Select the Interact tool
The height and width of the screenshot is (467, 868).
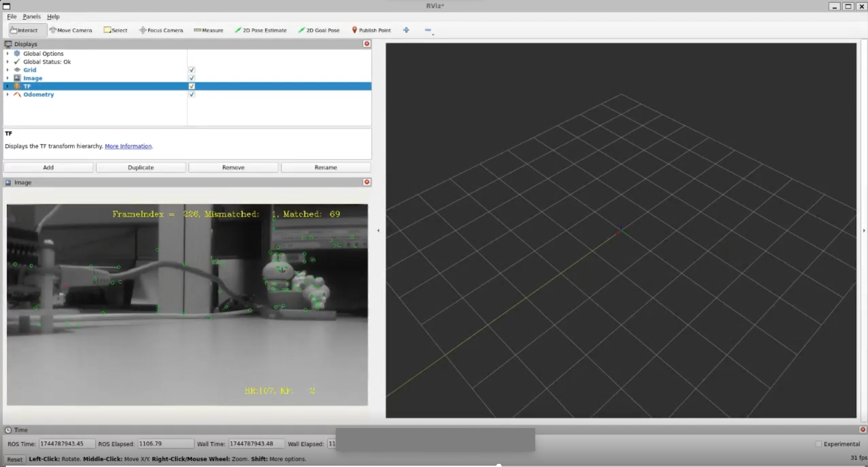(25, 30)
